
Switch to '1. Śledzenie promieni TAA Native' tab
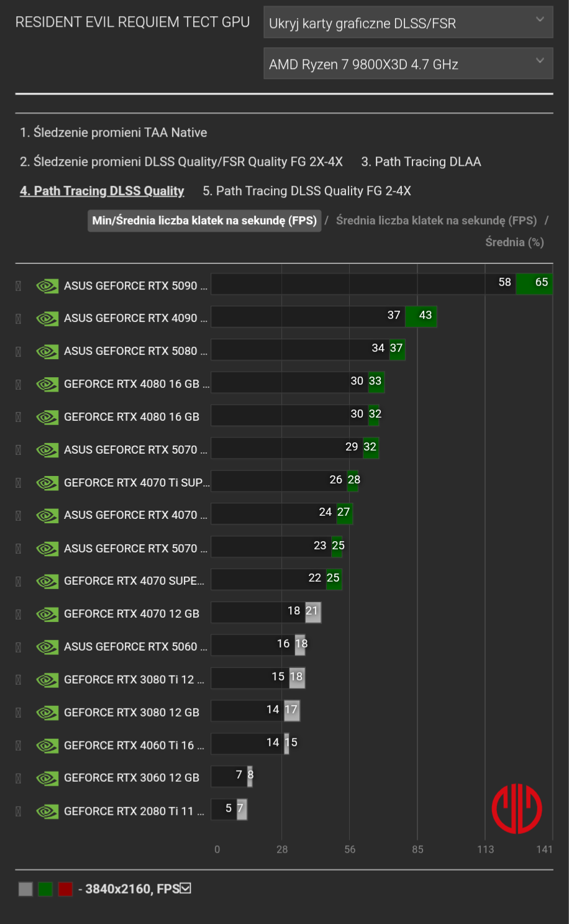point(113,132)
